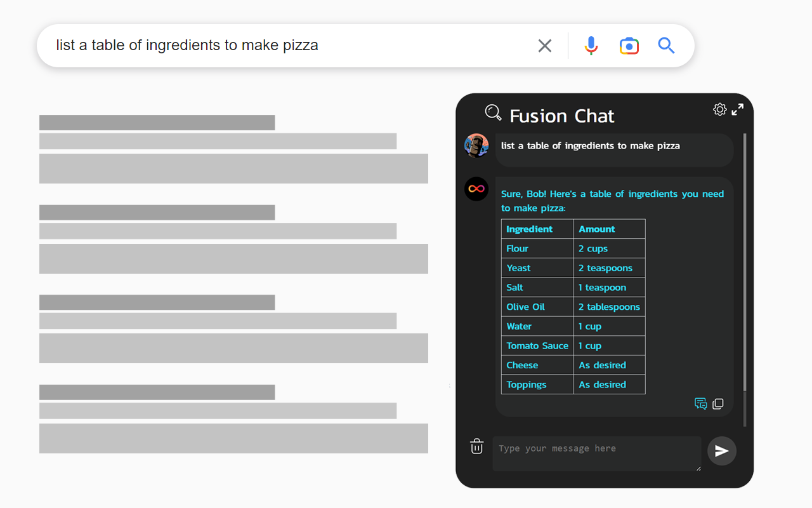Copy the ingredients response using the copy icon
This screenshot has width=812, height=508.
(x=717, y=403)
